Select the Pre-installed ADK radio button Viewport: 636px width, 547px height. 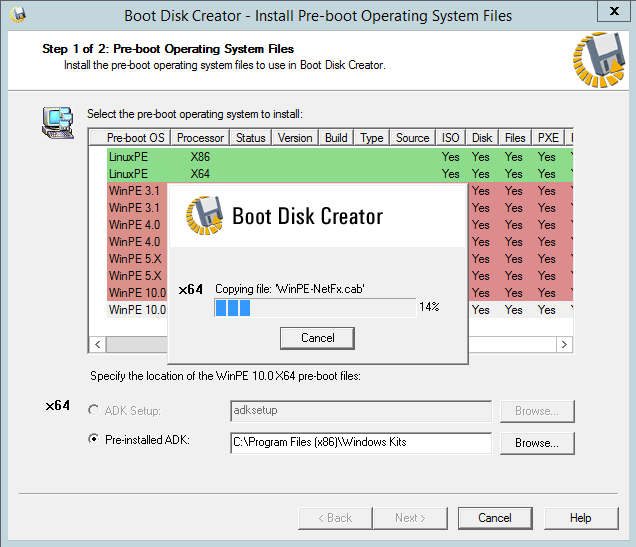click(x=94, y=439)
